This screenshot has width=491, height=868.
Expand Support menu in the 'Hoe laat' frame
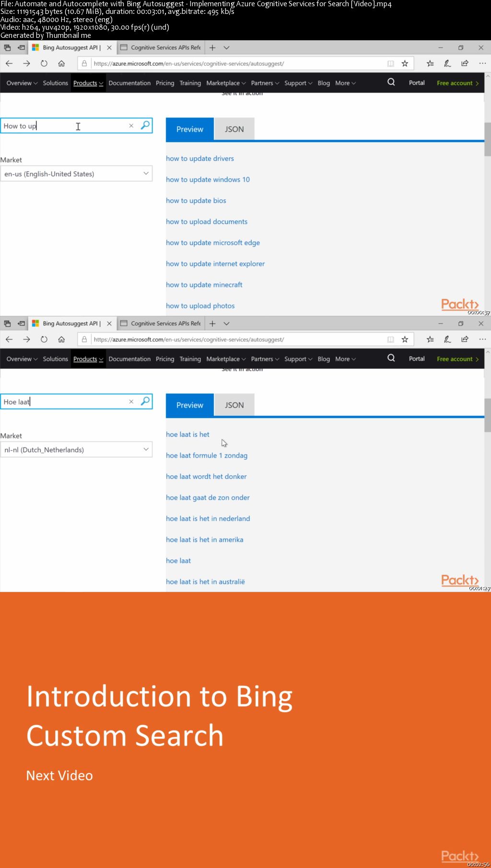(298, 359)
